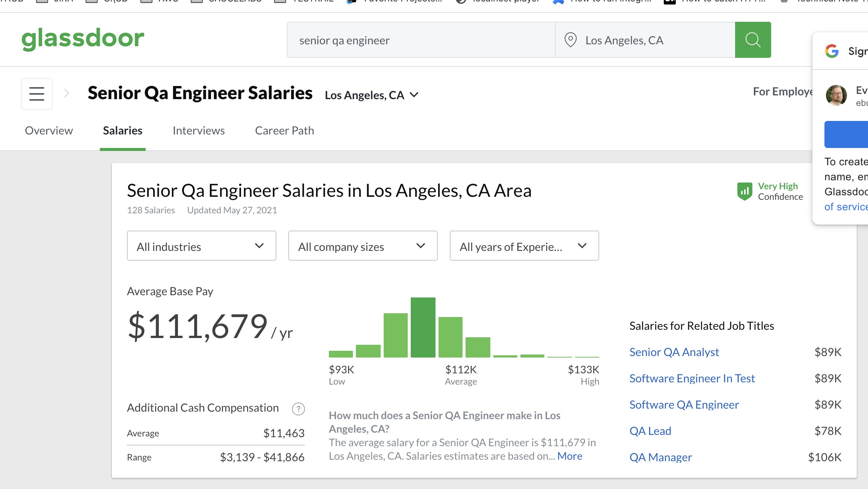Screen dimensions: 868x489
Task: Click the Updated May 27, 2021 text
Action: point(232,210)
